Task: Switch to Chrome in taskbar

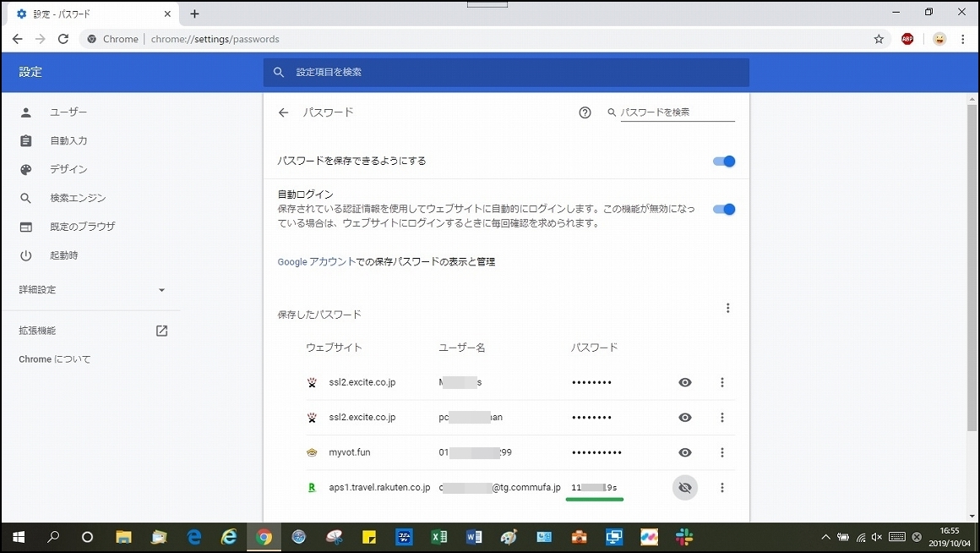Action: pyautogui.click(x=264, y=538)
